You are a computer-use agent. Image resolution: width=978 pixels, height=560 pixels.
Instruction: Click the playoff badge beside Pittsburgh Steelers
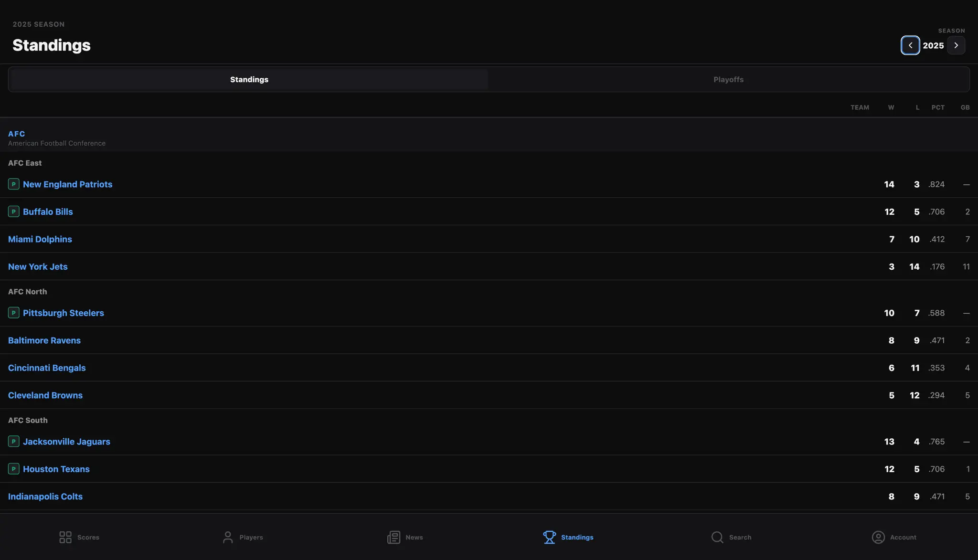pyautogui.click(x=14, y=313)
